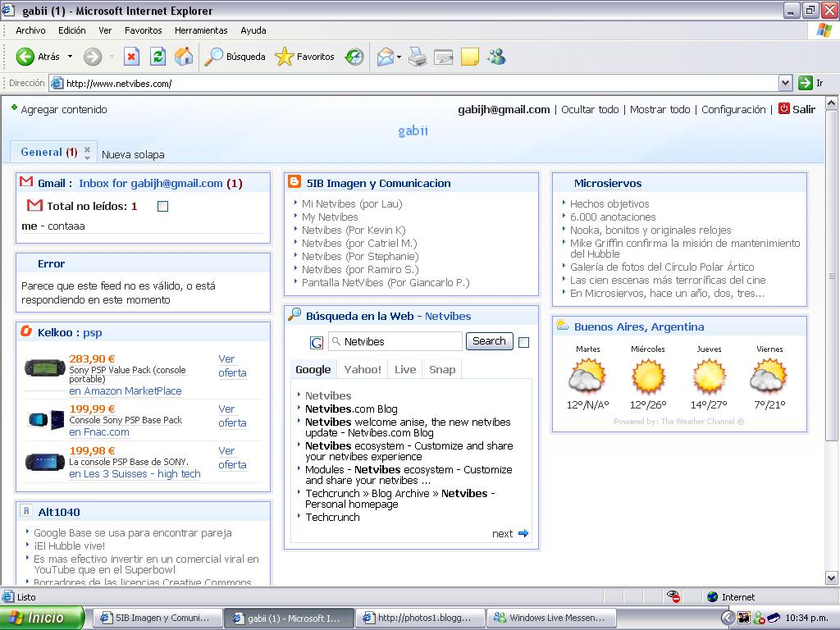840x630 pixels.
Task: Click the green Ir go arrow
Action: 806,83
